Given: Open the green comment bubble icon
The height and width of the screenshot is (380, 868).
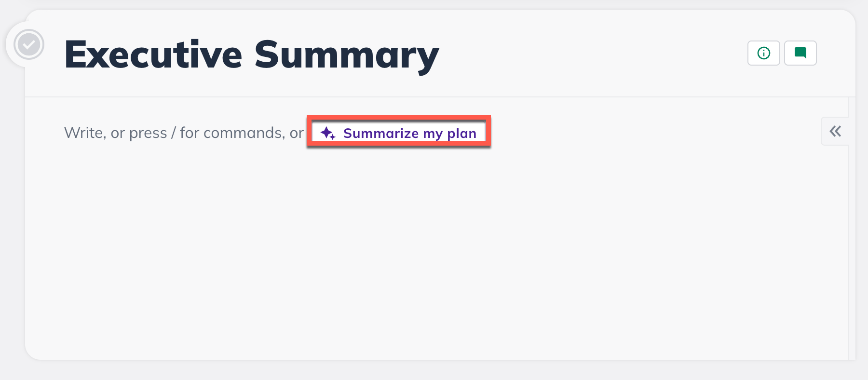Looking at the screenshot, I should pyautogui.click(x=800, y=53).
